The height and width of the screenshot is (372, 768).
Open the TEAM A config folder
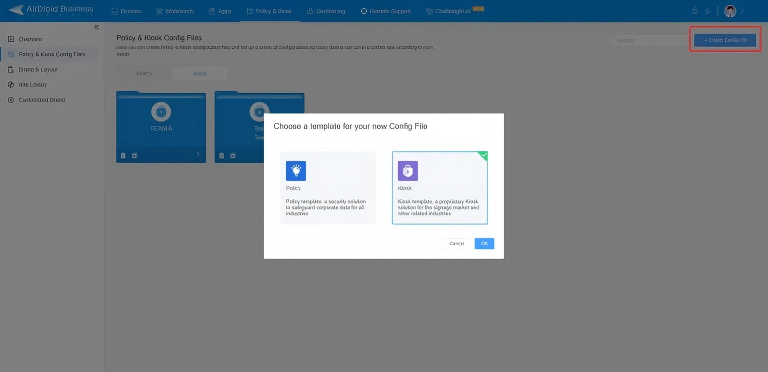click(161, 127)
